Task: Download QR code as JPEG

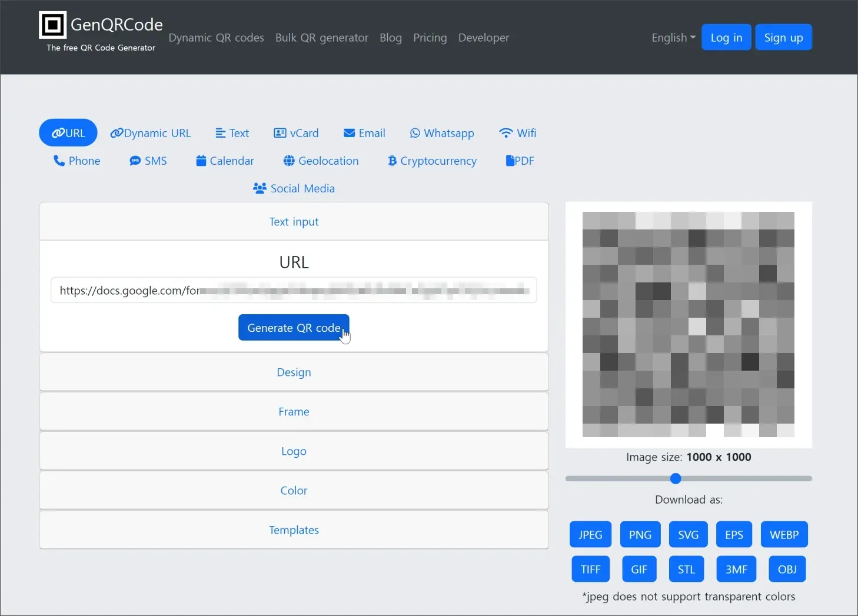Action: pos(590,535)
